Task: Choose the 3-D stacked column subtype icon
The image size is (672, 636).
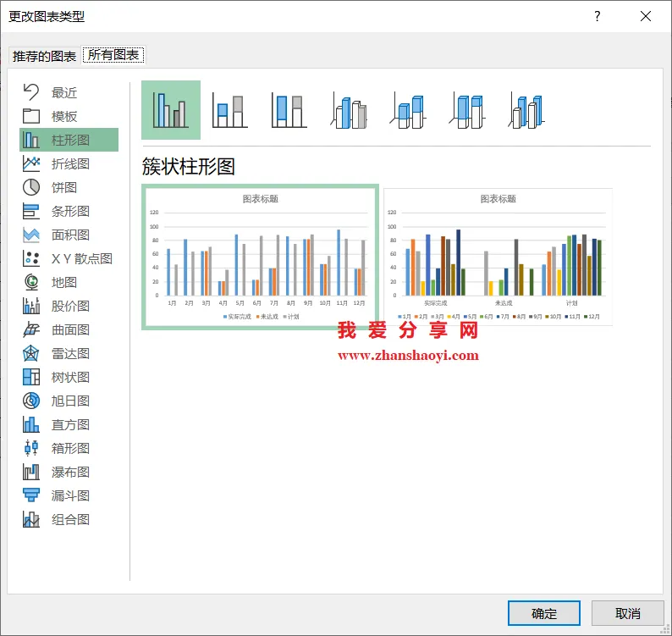Action: pyautogui.click(x=408, y=110)
